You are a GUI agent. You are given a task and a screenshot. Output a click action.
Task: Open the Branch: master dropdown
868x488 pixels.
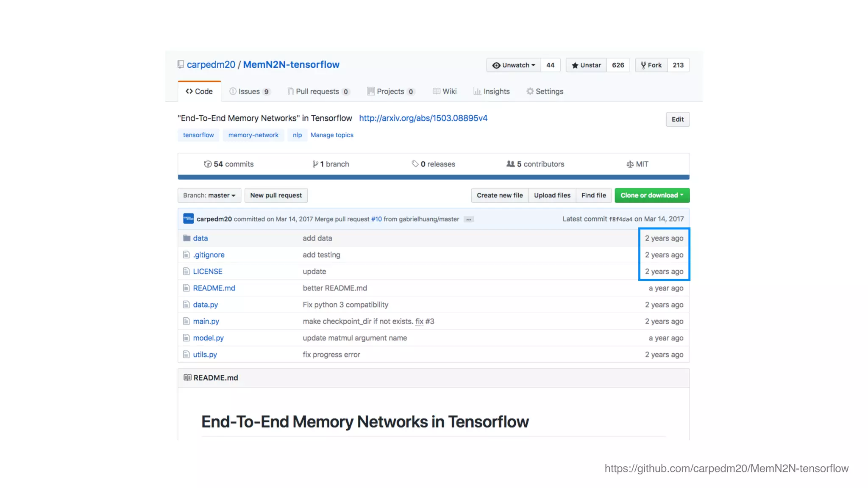click(x=209, y=195)
